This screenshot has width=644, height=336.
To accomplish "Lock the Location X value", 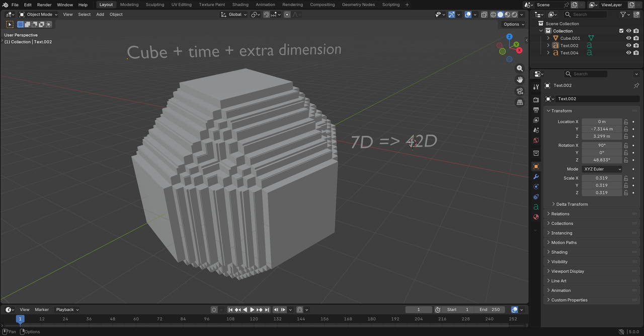I will [x=626, y=122].
